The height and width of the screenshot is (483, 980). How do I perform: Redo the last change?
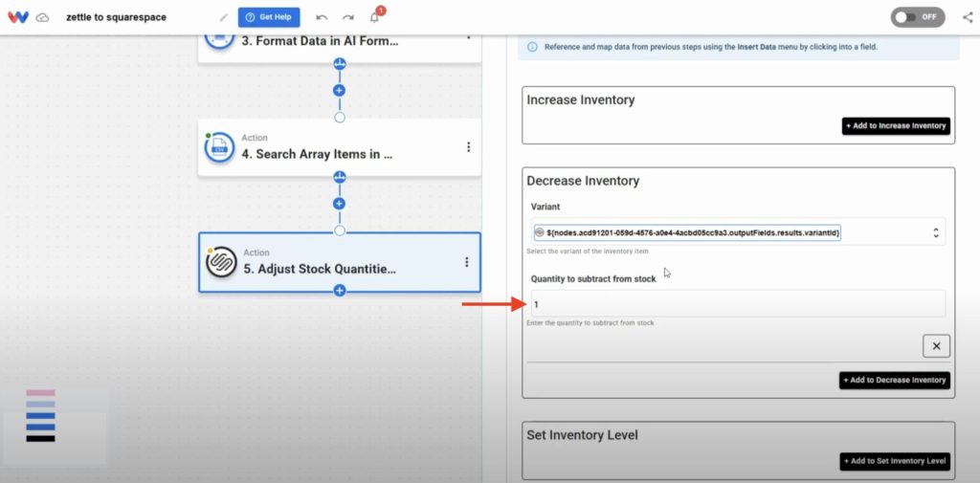point(347,17)
